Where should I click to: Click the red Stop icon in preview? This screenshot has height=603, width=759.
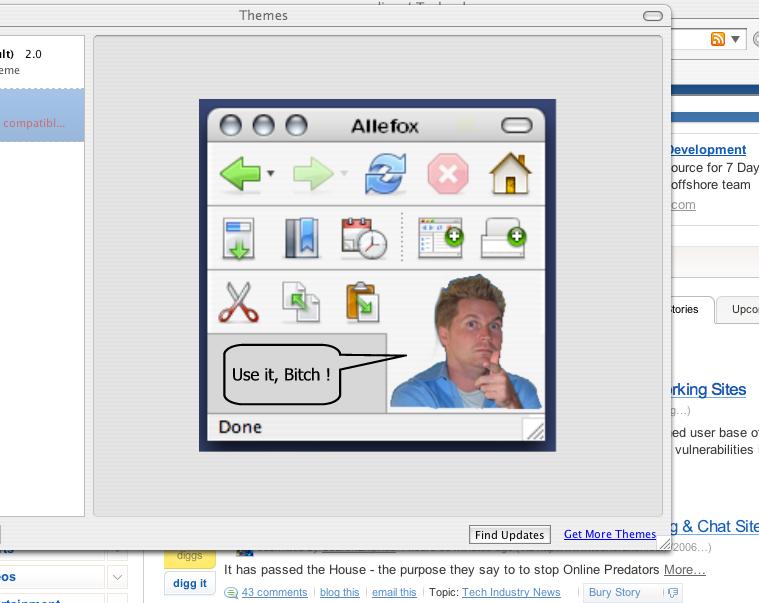click(x=448, y=174)
